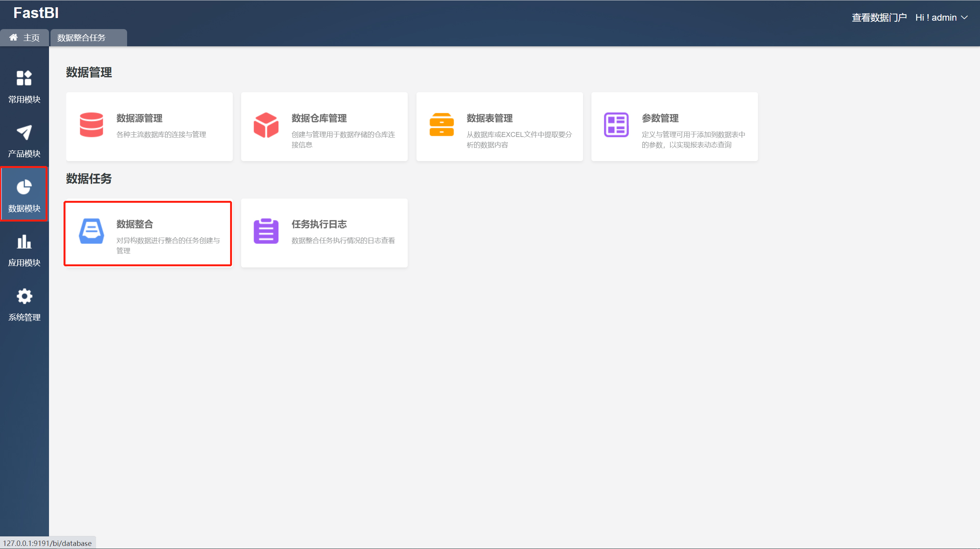Switch to the 数据整合任务 tab
The width and height of the screenshot is (980, 549).
[81, 37]
